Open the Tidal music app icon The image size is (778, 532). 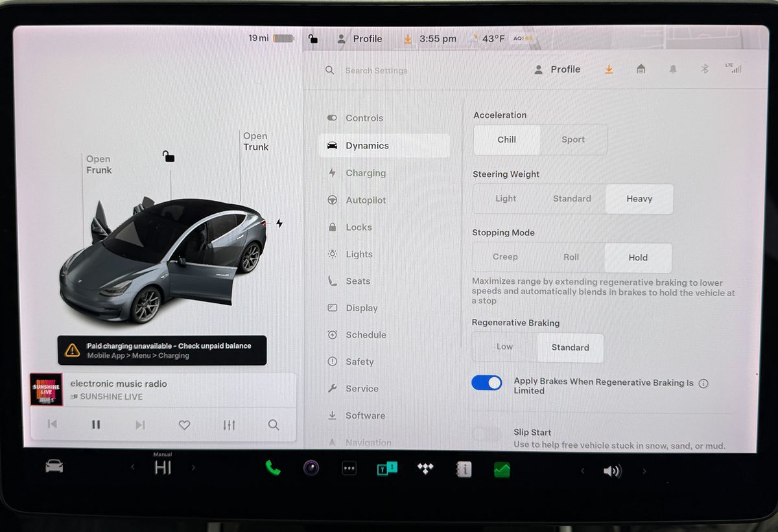[425, 468]
